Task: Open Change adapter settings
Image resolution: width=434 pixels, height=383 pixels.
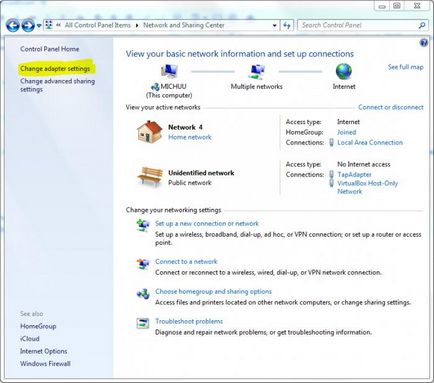Action: tap(55, 69)
